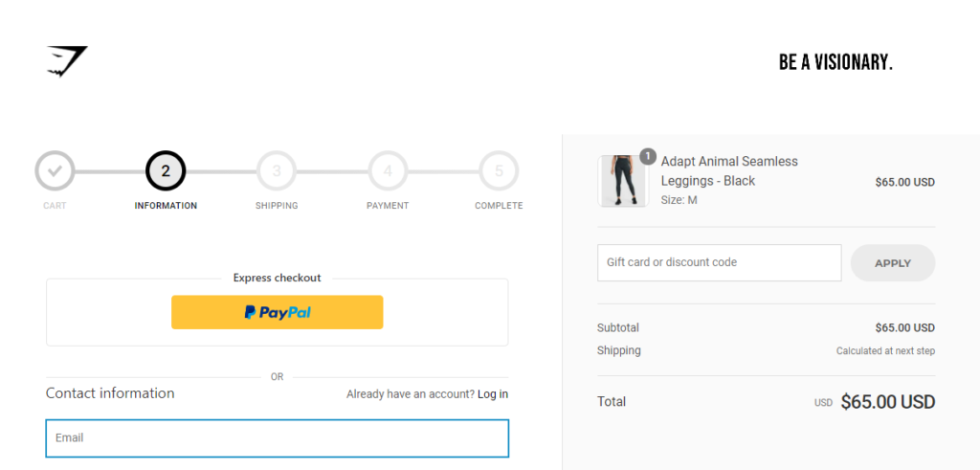Select the PAYMENT step label
The height and width of the screenshot is (470, 980).
coord(388,206)
